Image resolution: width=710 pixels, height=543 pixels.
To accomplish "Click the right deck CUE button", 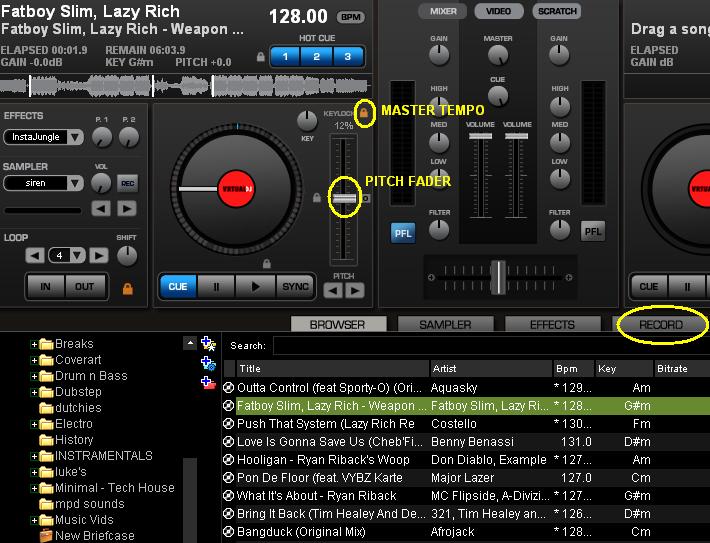I will [649, 286].
